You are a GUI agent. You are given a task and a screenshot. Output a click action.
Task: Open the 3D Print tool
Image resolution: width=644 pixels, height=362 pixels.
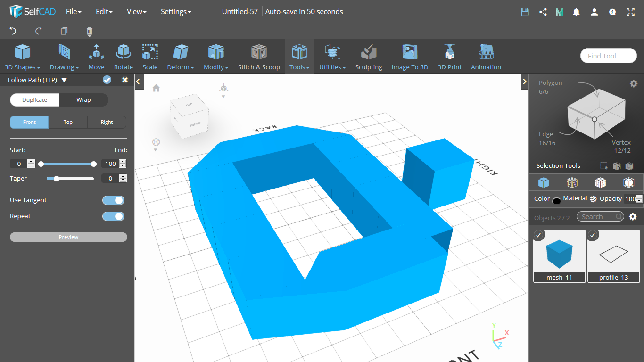click(449, 57)
